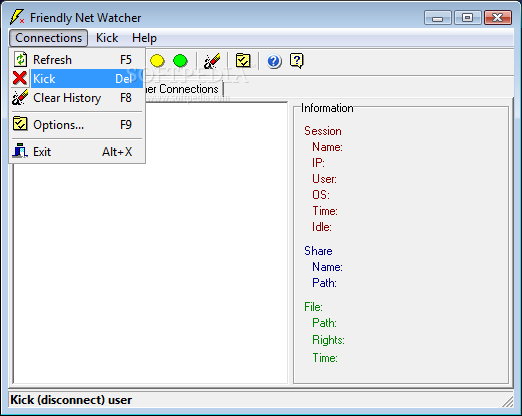522x416 pixels.
Task: Click the Session heading in Information panel
Action: pos(323,131)
